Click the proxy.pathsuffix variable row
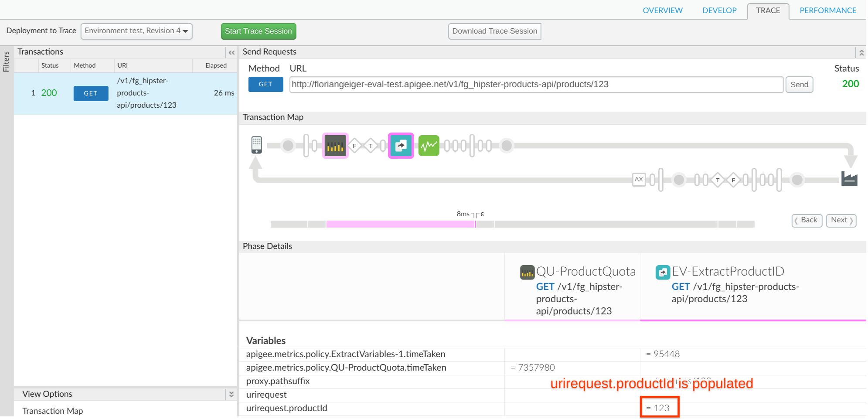This screenshot has height=419, width=868. (x=278, y=381)
